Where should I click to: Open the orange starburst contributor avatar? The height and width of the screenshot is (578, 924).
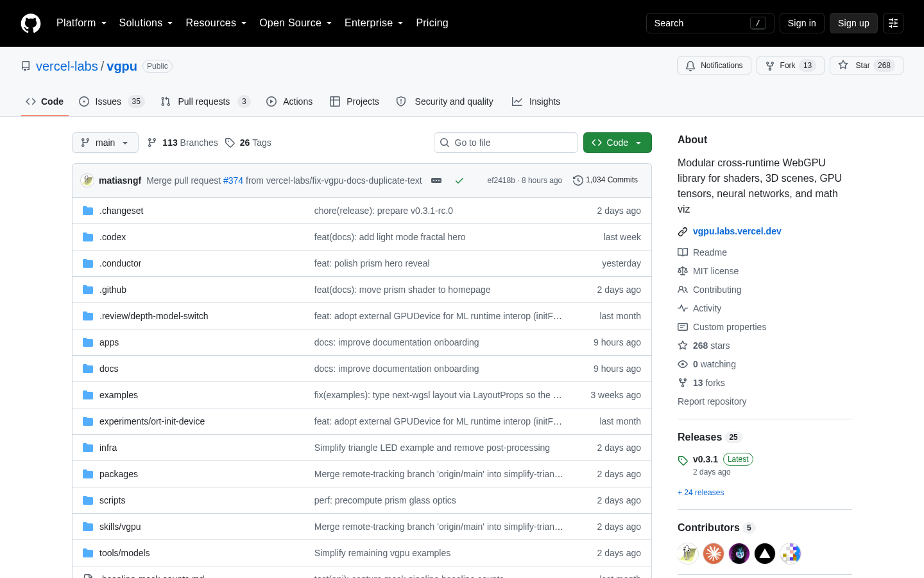(714, 554)
